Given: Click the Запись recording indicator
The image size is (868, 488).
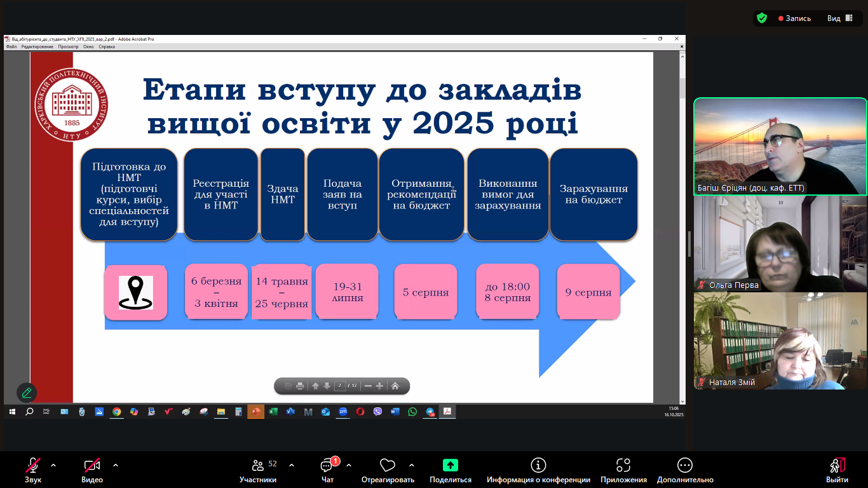Looking at the screenshot, I should (x=794, y=18).
